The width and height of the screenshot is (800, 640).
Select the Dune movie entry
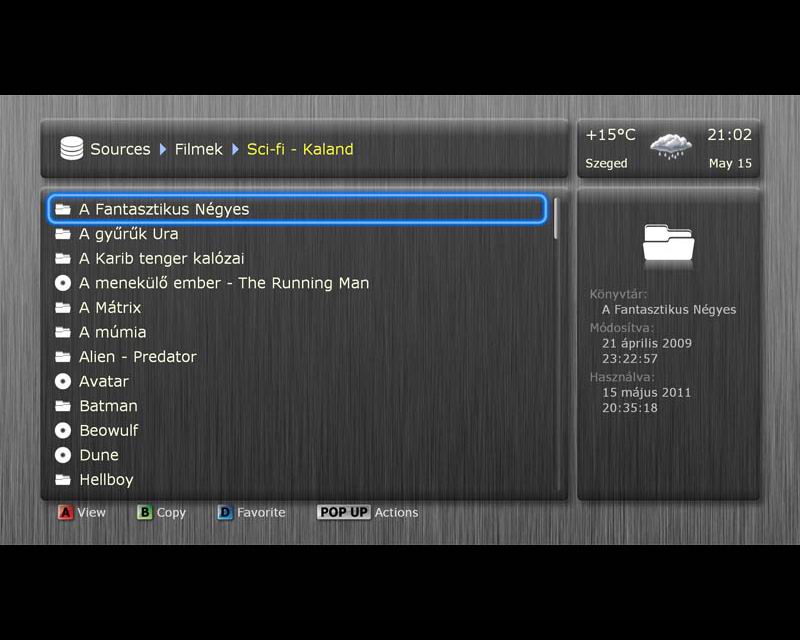pyautogui.click(x=99, y=455)
